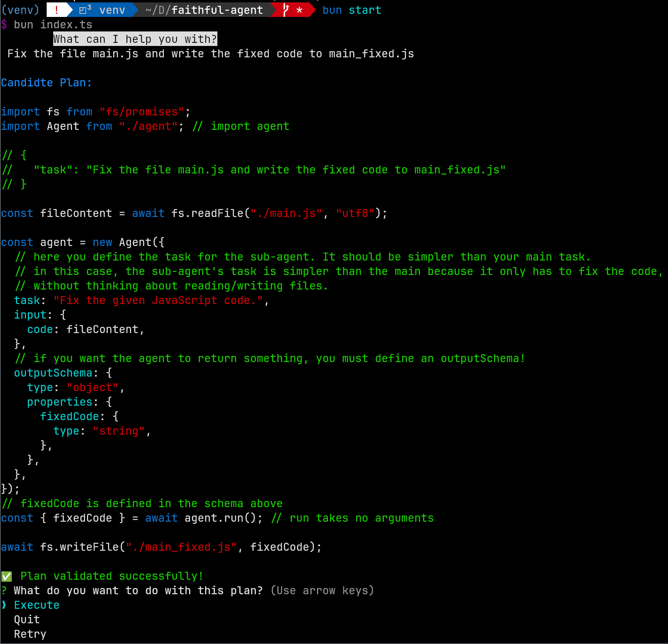Select the Execute menu option

pyautogui.click(x=37, y=605)
